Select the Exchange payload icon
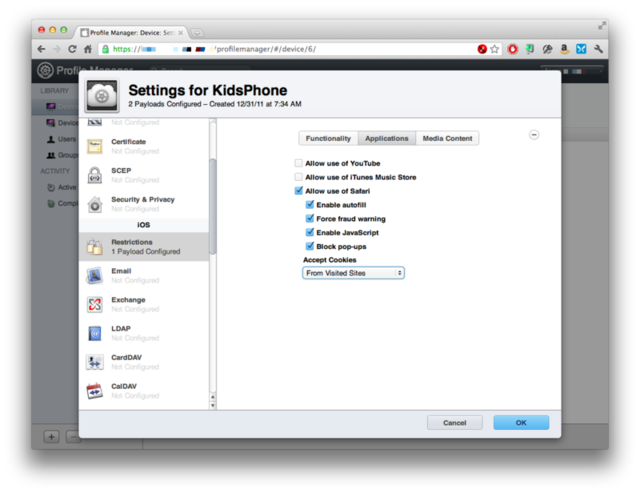Screen dimensions: 640x493 [x=95, y=304]
